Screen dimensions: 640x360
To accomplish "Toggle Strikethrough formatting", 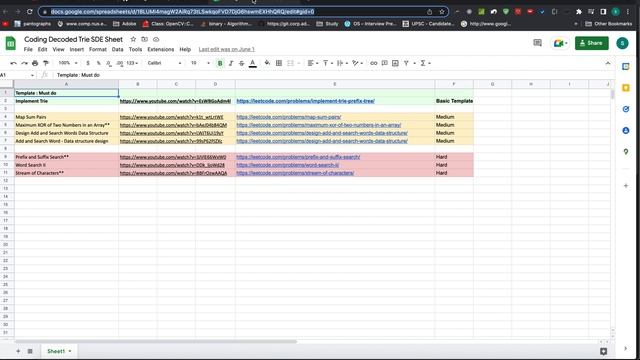I will pyautogui.click(x=242, y=63).
